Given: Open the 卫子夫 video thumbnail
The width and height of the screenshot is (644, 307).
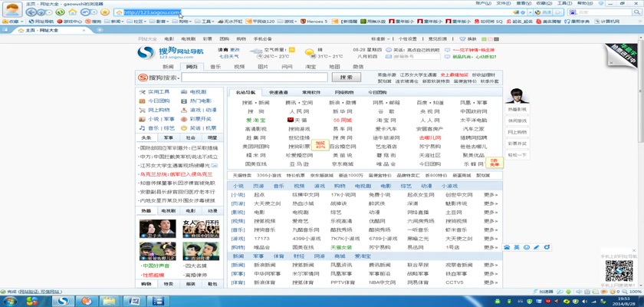Looking at the screenshot, I should pyautogui.click(x=158, y=229).
